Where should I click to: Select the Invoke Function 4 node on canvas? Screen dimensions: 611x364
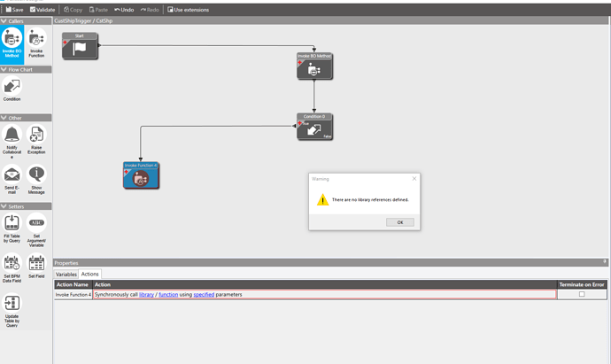point(141,175)
